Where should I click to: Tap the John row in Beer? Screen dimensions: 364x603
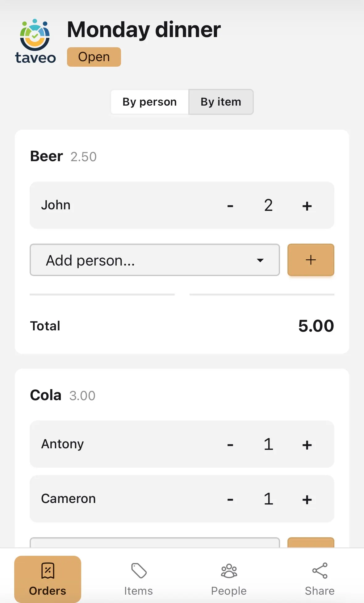182,205
